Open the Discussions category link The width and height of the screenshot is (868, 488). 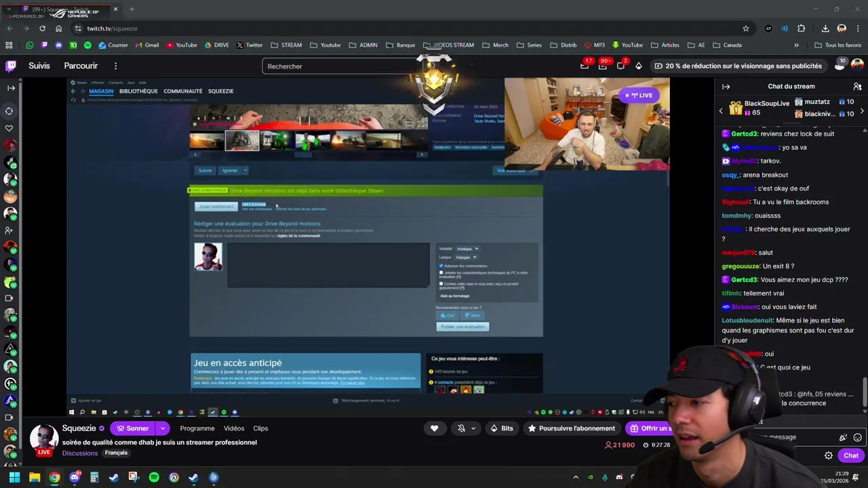(80, 453)
